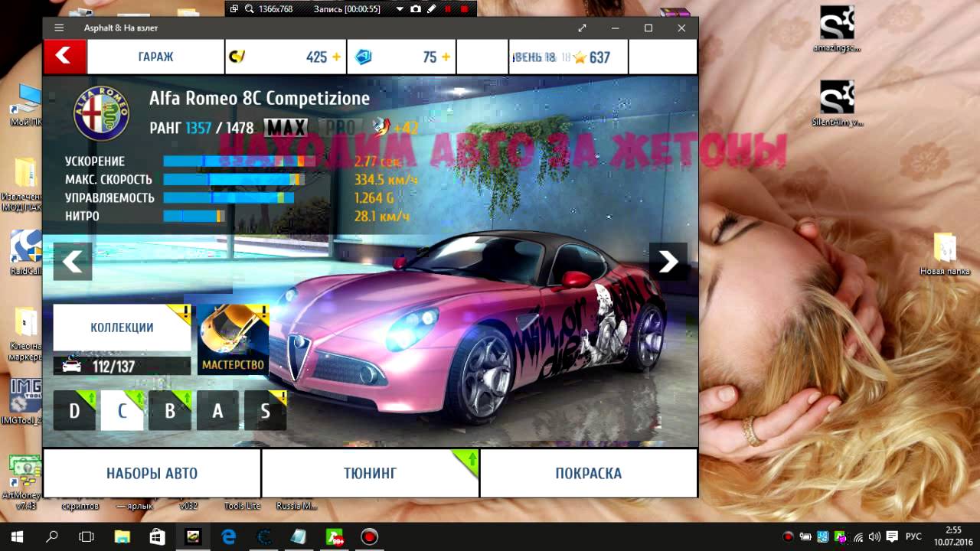Open the red record app on the taskbar
Image resolution: width=980 pixels, height=551 pixels.
pos(370,537)
